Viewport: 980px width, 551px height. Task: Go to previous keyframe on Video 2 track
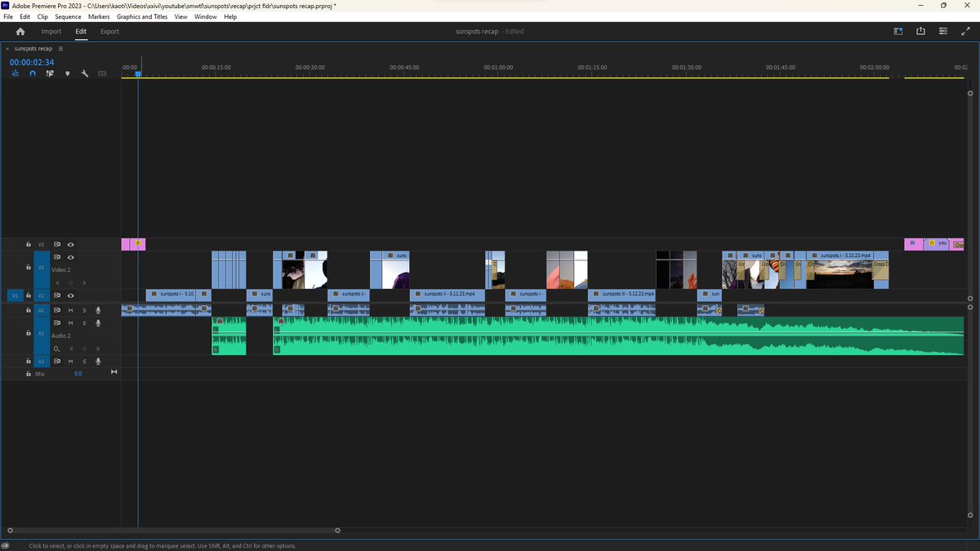[x=58, y=283]
